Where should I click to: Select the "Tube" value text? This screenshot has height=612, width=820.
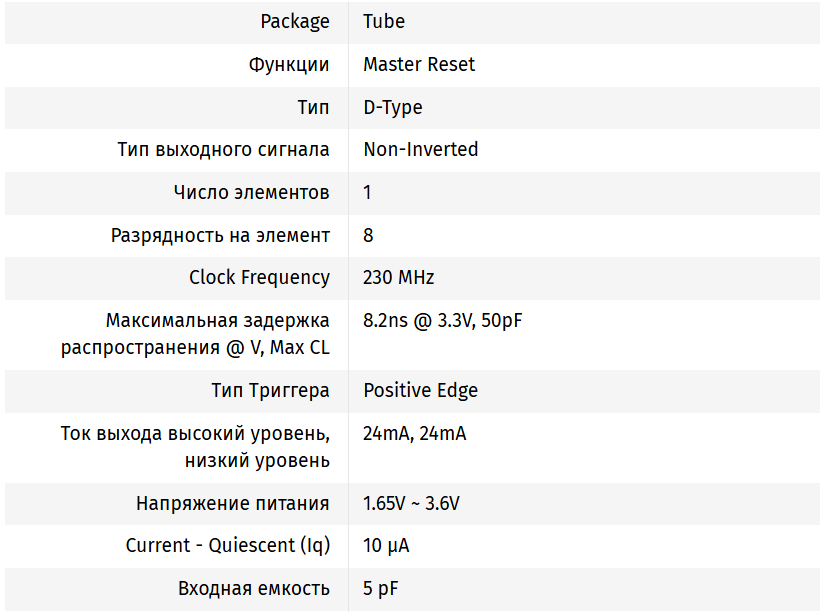click(384, 21)
